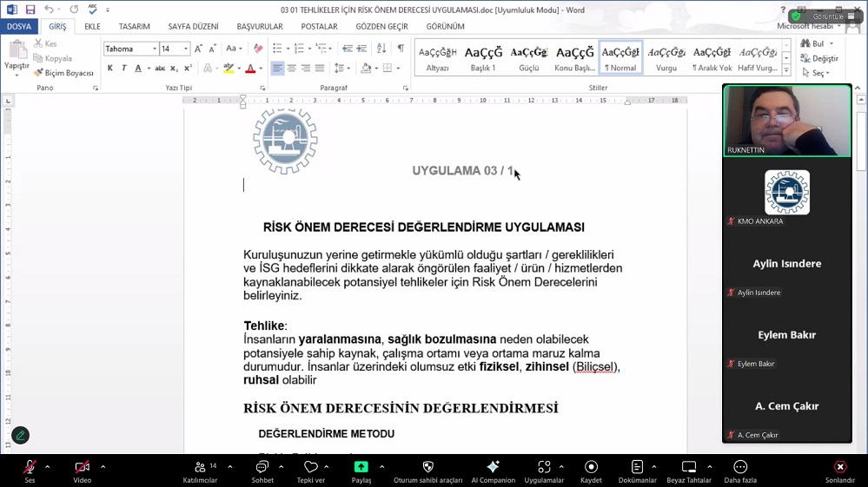
Task: Click shading paint bucket color
Action: [366, 68]
